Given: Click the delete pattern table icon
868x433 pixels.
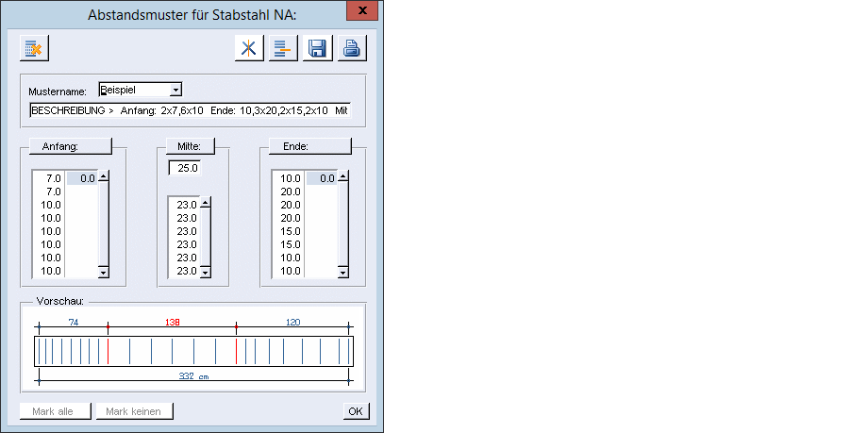Looking at the screenshot, I should click(x=34, y=48).
